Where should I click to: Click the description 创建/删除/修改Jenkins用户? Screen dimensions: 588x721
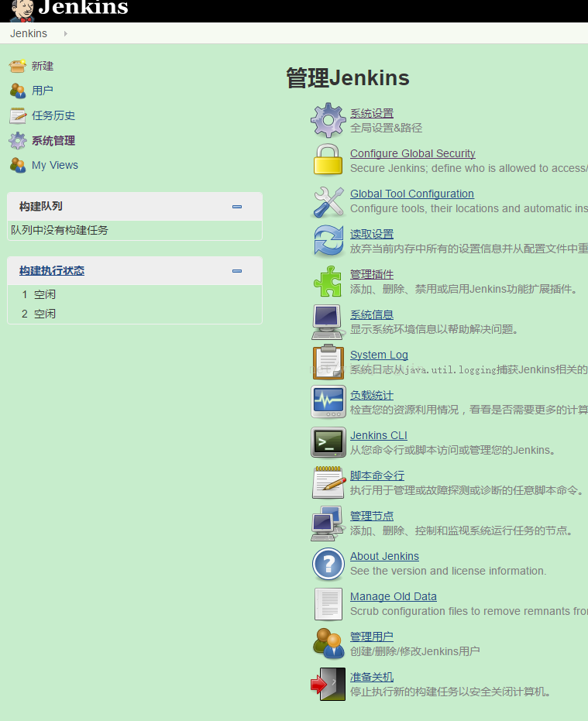pos(415,651)
